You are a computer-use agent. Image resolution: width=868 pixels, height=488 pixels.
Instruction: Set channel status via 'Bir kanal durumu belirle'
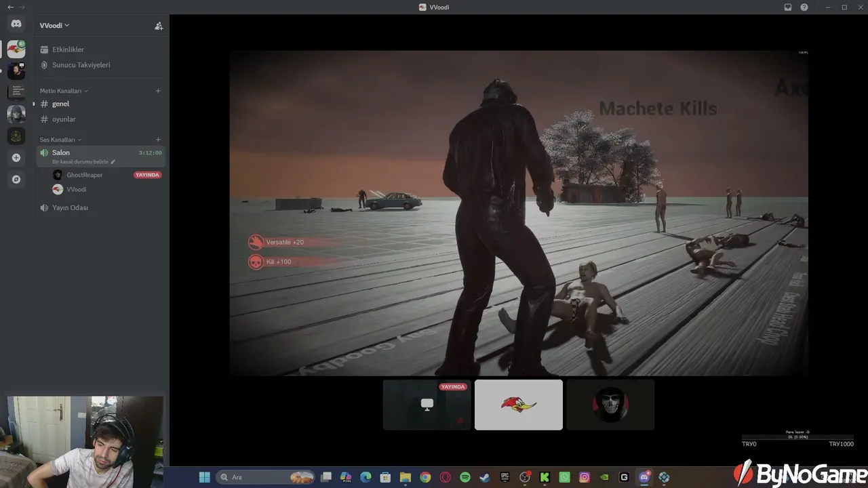[x=83, y=162]
